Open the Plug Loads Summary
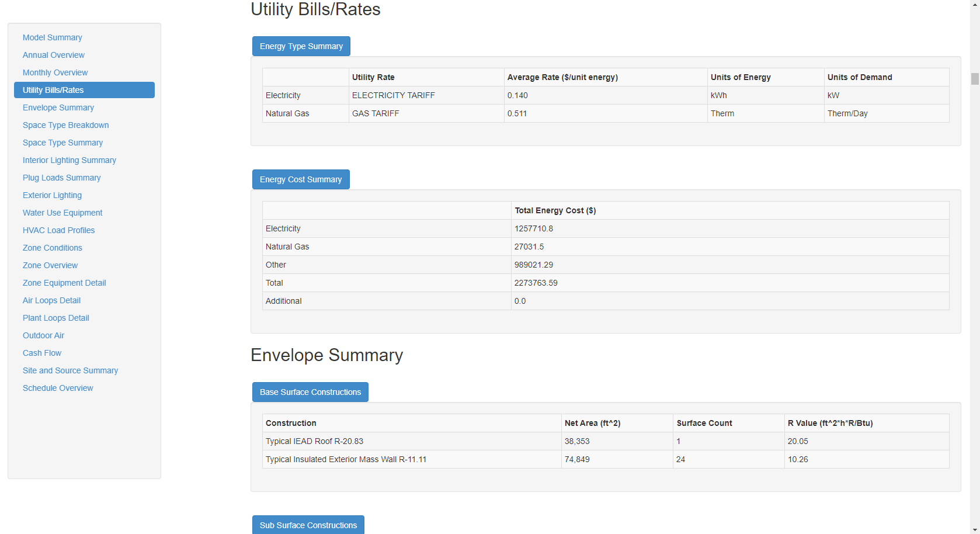 point(61,177)
